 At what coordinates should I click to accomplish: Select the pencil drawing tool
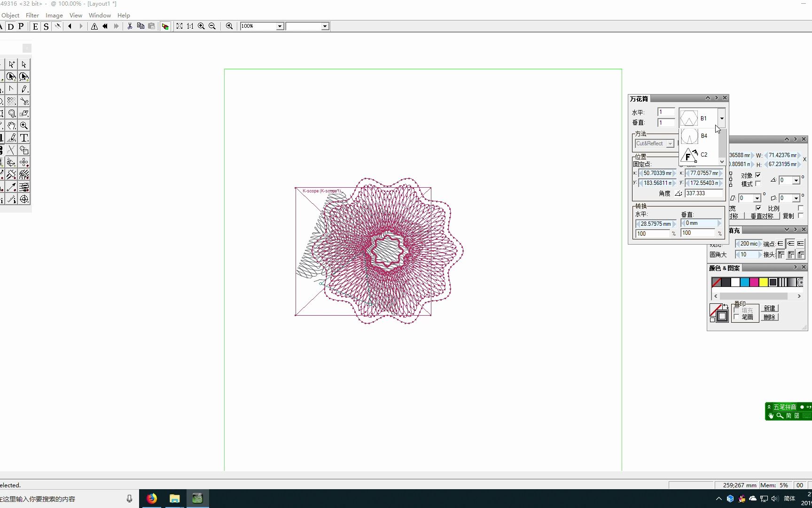pos(24,89)
